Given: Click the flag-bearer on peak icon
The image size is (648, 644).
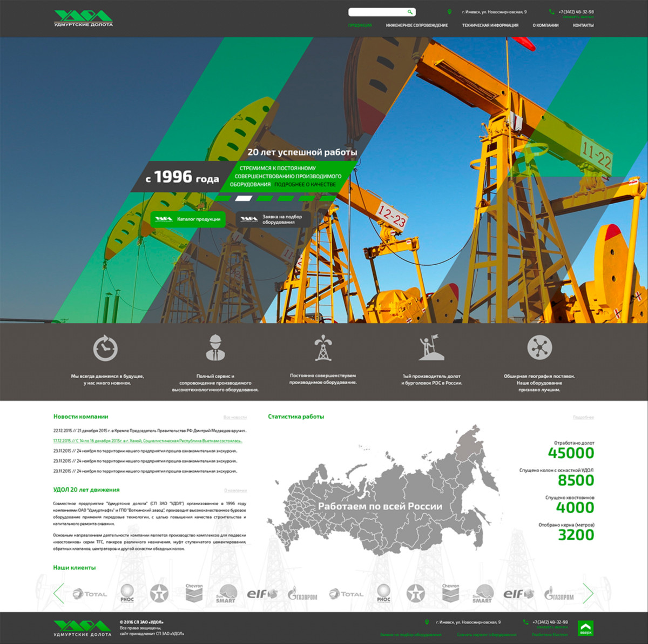Looking at the screenshot, I should 431,347.
